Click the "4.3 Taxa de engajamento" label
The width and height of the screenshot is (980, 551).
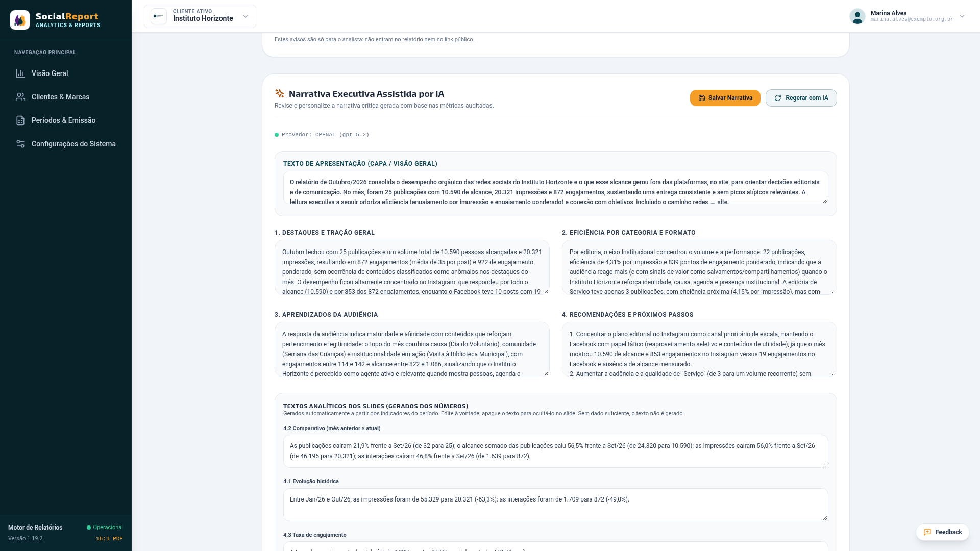point(315,535)
